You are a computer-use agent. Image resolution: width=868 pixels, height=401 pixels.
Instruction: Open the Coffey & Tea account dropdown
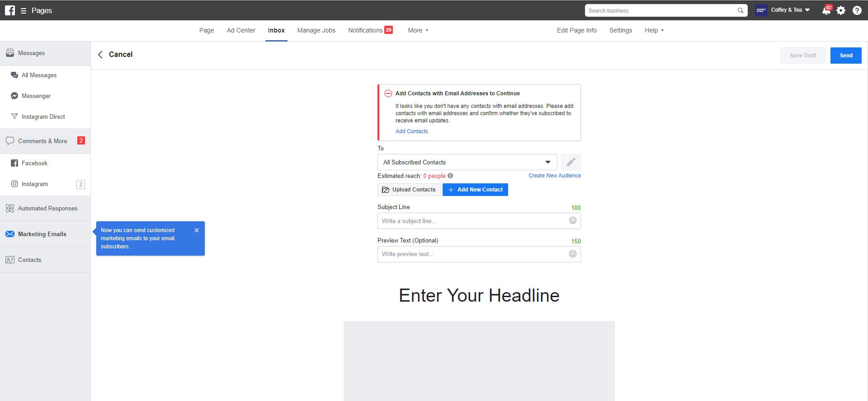(789, 10)
